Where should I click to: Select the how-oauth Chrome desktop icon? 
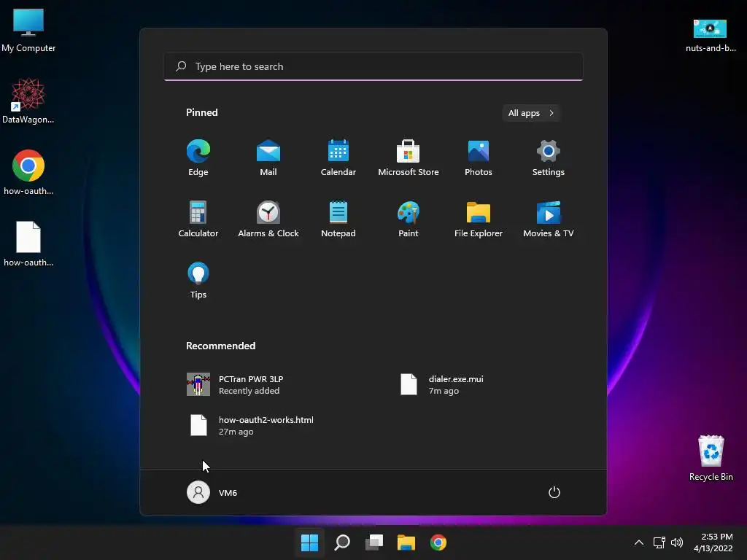(28, 172)
